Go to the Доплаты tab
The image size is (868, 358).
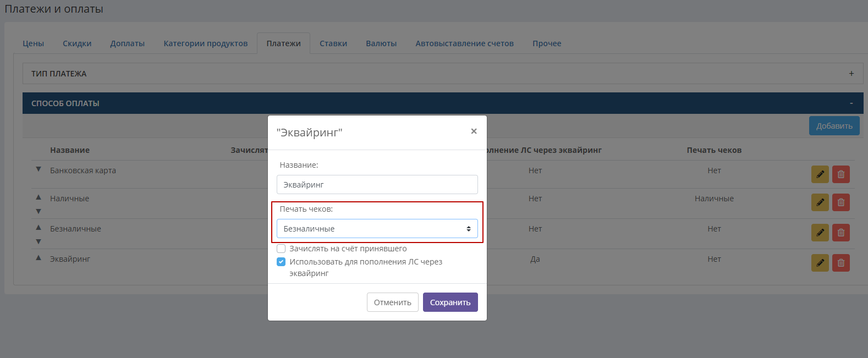(127, 43)
